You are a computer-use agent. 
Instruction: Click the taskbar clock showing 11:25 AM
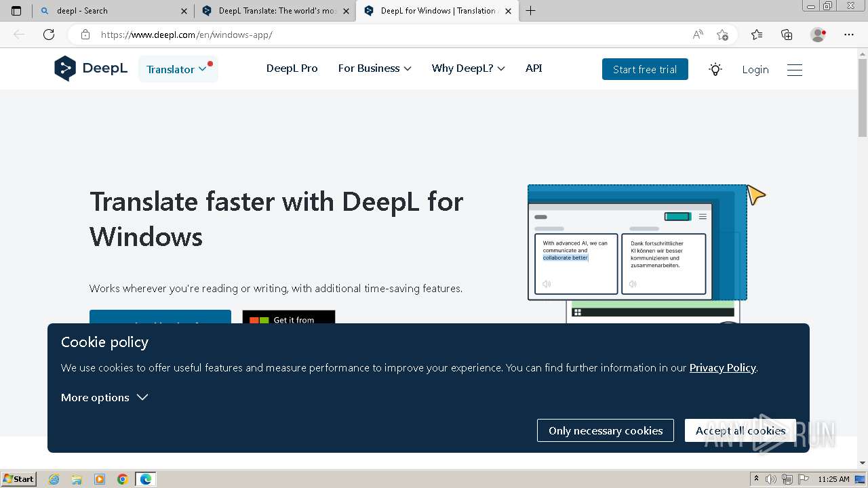tap(833, 479)
